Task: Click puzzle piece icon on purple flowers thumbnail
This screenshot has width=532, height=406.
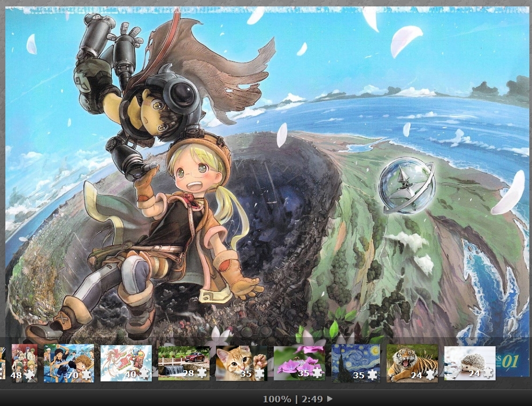Action: pyautogui.click(x=318, y=373)
